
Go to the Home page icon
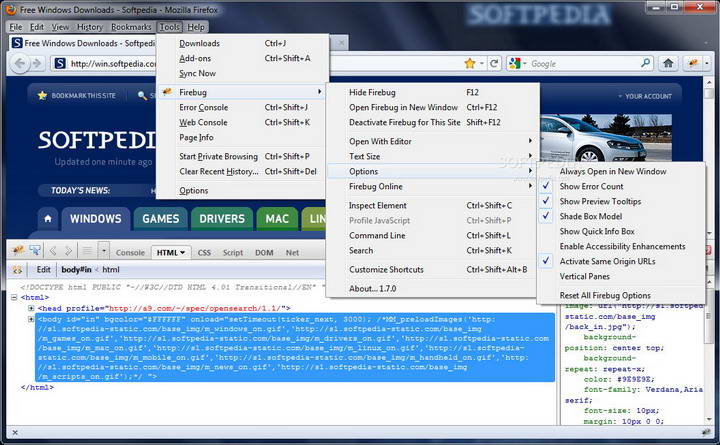tap(668, 63)
